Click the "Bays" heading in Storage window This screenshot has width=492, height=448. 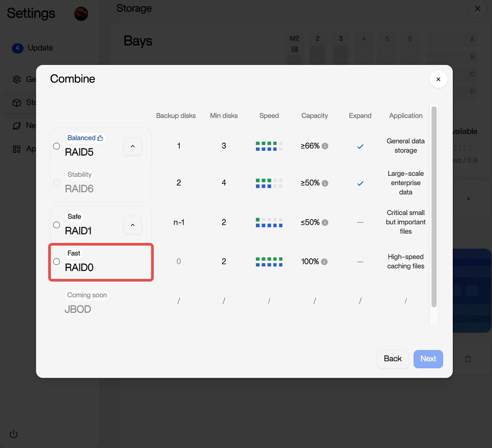[x=138, y=41]
